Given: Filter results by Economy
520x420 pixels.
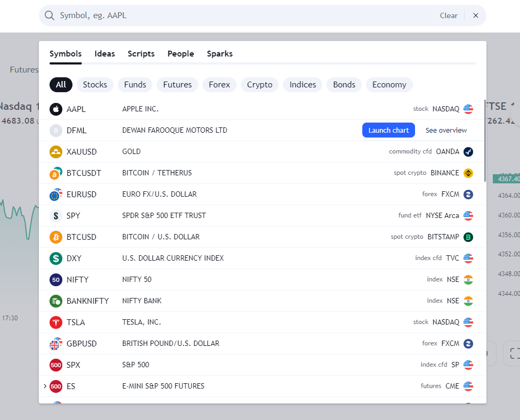Looking at the screenshot, I should pos(389,85).
